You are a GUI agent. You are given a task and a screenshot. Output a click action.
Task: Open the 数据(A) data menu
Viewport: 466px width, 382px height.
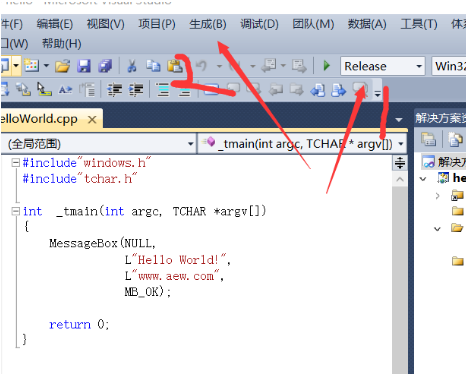tap(367, 24)
